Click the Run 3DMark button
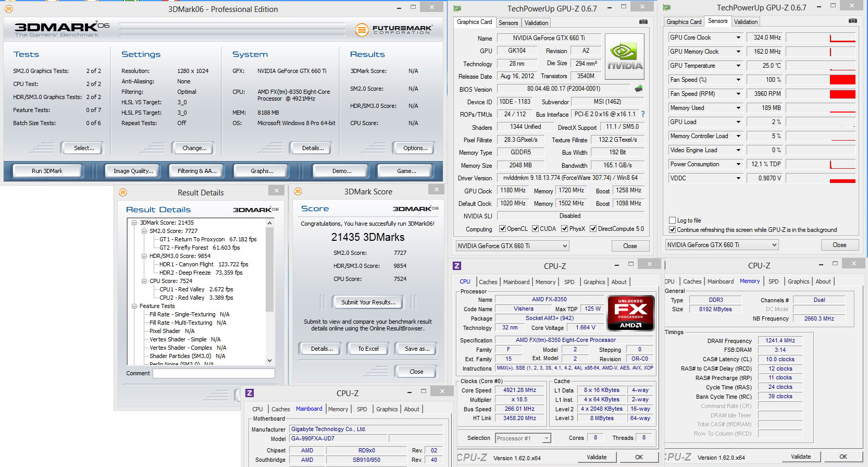This screenshot has width=868, height=467. coord(47,171)
